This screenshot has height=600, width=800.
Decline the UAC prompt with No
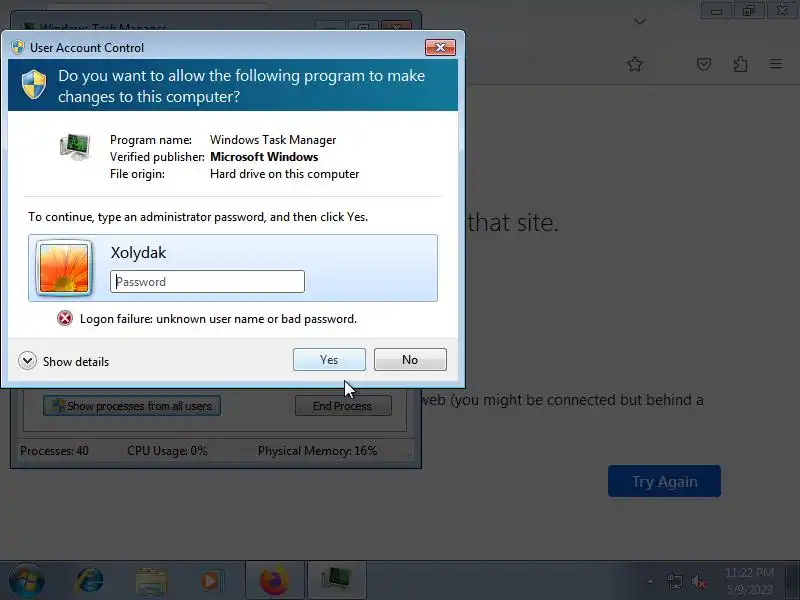(410, 360)
